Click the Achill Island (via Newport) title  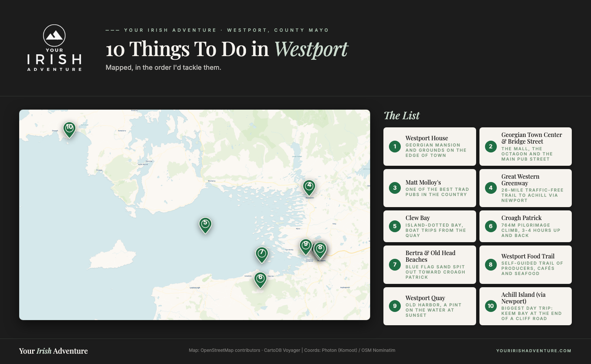(x=523, y=298)
